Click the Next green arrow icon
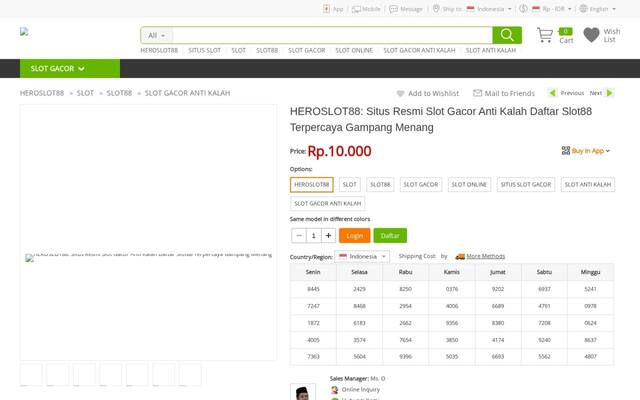 click(x=609, y=93)
